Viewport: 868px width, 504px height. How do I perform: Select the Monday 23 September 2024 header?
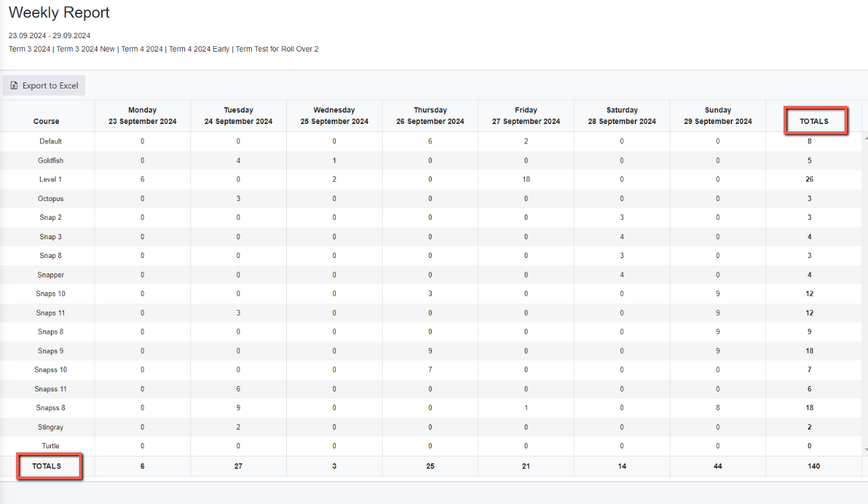(142, 116)
